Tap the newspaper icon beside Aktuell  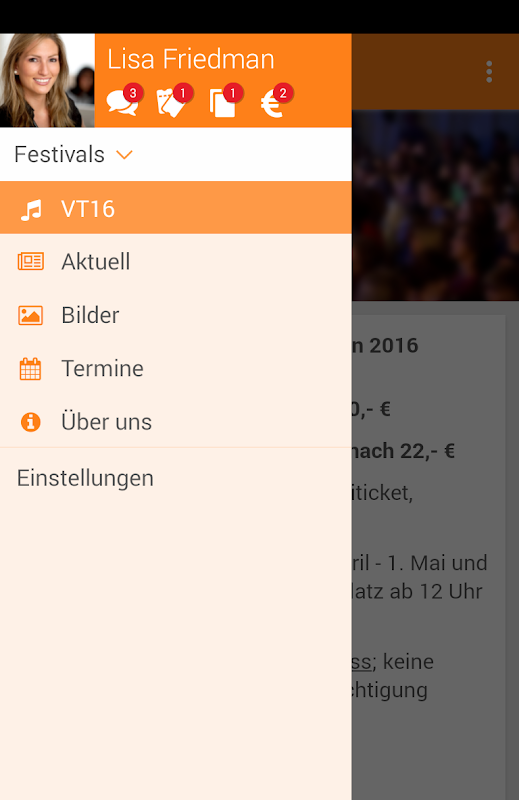tap(31, 261)
